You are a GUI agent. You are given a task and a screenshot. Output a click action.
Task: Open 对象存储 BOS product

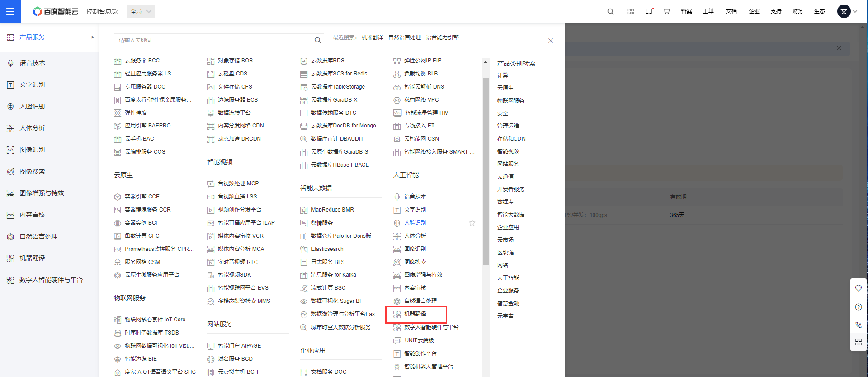click(x=235, y=61)
